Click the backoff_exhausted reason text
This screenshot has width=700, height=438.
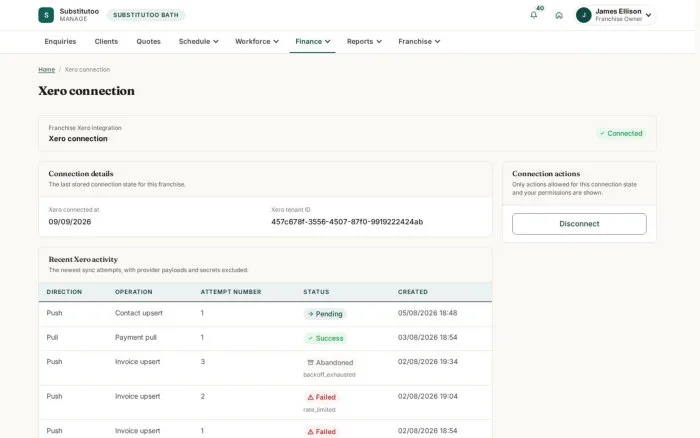tap(329, 375)
